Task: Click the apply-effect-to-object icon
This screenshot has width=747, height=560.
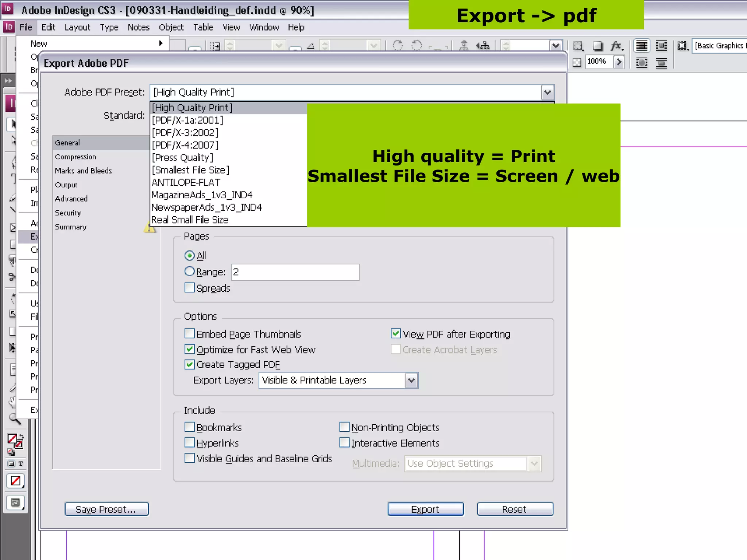Action: (578, 46)
